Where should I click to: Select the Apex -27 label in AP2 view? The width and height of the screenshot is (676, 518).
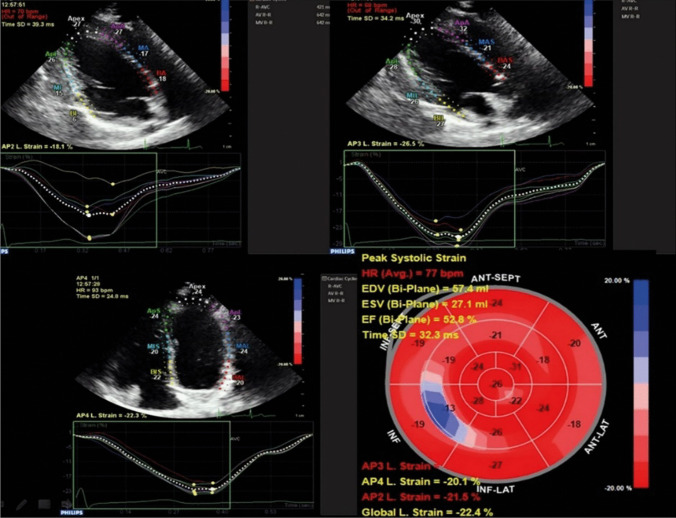click(77, 22)
